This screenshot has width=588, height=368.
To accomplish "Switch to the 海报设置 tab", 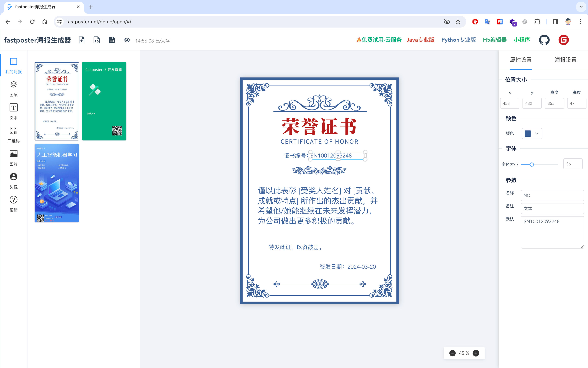I will pos(566,60).
